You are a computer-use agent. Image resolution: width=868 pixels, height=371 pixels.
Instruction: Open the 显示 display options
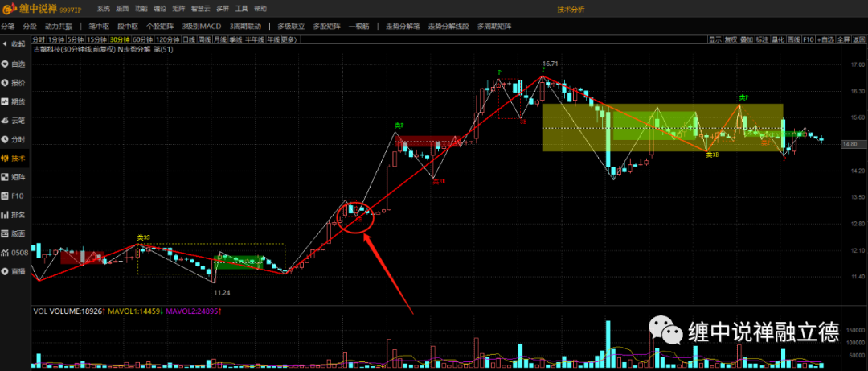715,39
